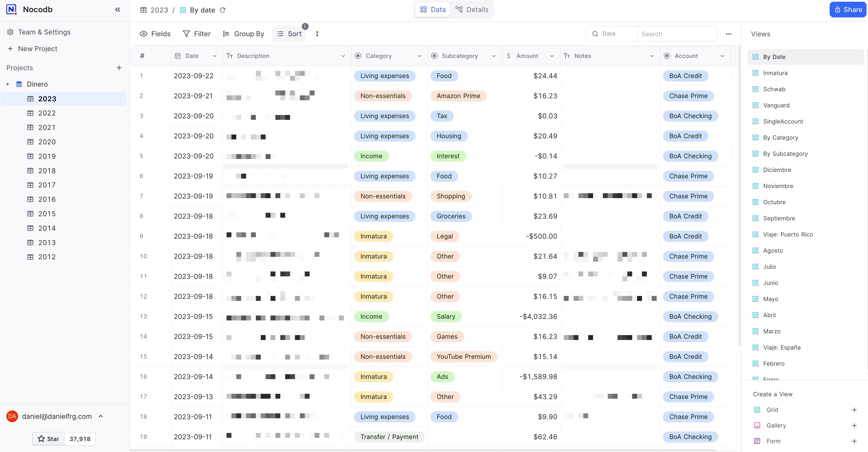Expand the user account menu chevron
868x452 pixels.
100,416
